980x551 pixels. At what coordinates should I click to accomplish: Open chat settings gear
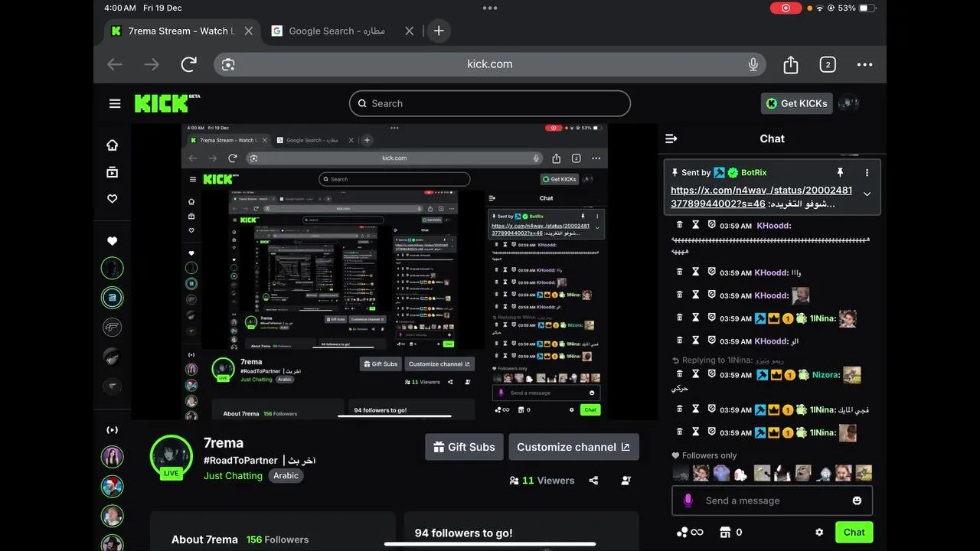point(819,532)
